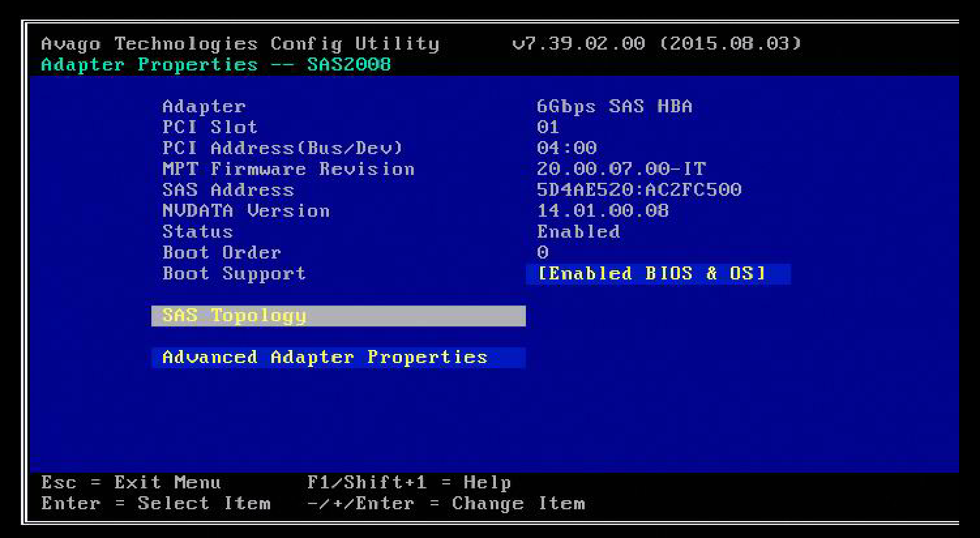
Task: Click the Boot Order label
Action: 222,253
